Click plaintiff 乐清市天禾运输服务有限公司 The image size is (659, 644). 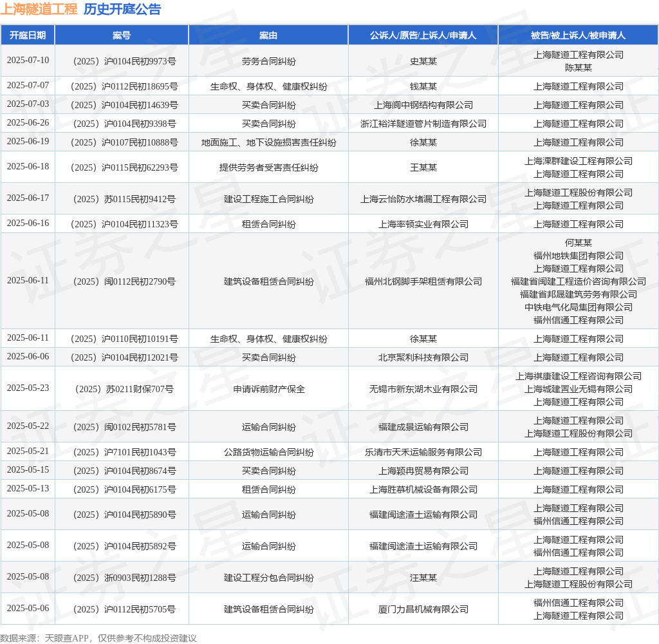(x=423, y=453)
